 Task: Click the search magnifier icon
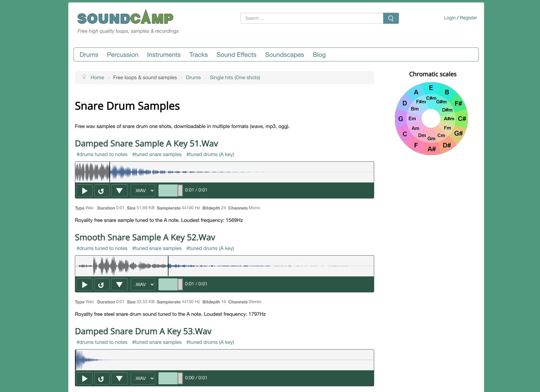tap(391, 18)
